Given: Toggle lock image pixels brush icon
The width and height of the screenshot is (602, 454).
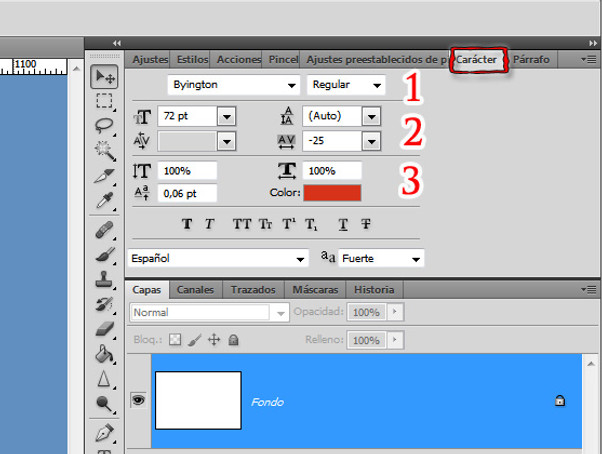Looking at the screenshot, I should (x=195, y=340).
